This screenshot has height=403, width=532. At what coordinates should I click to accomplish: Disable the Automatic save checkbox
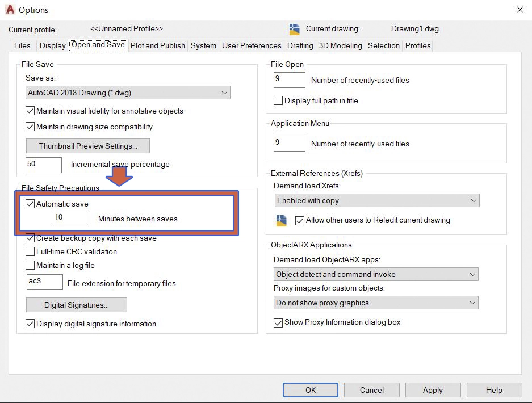pyautogui.click(x=30, y=204)
